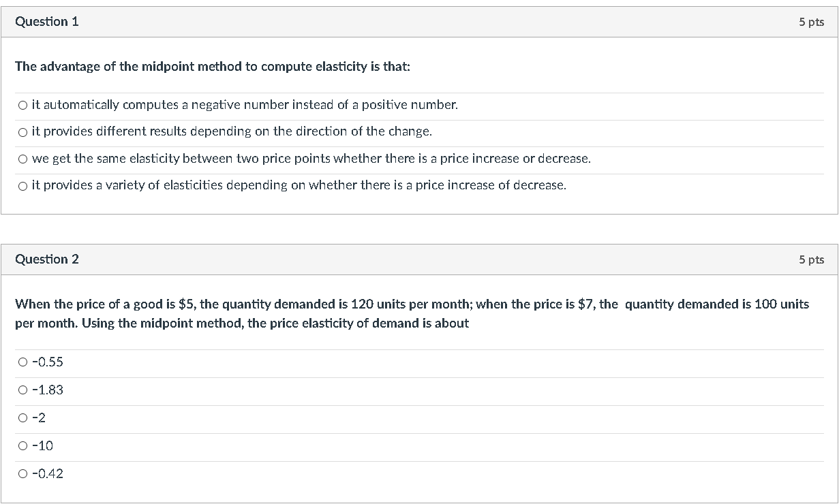
Task: Click the "5 pts" label for Question 2
Action: pyautogui.click(x=812, y=259)
